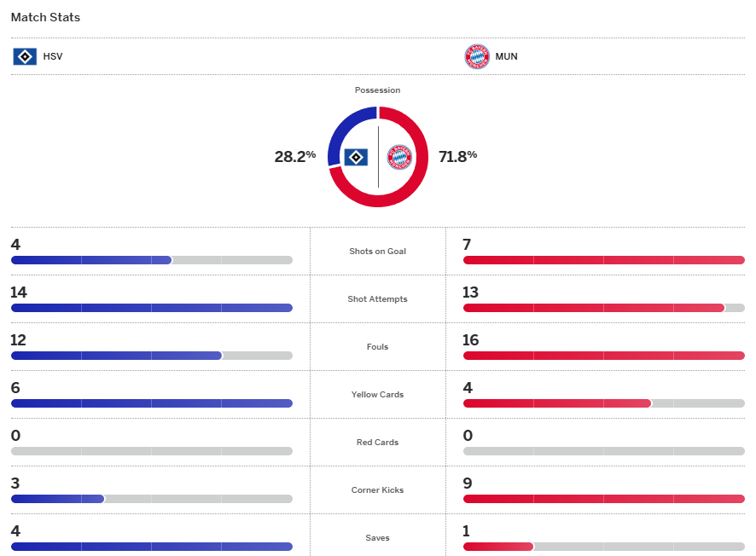This screenshot has height=556, width=756.
Task: Click the Bayern logo inside the possession donut
Action: 399,157
